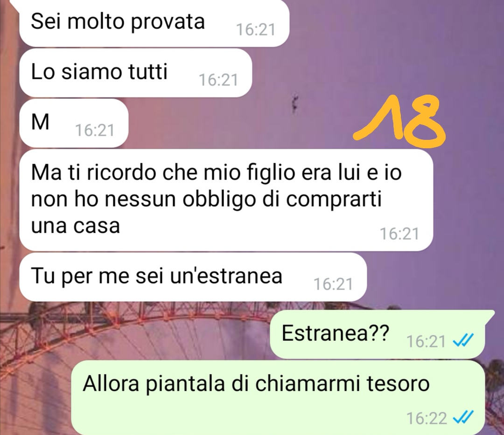Tap the timestamp after 'un'estranea' text
This screenshot has width=504, height=435.
click(x=333, y=284)
